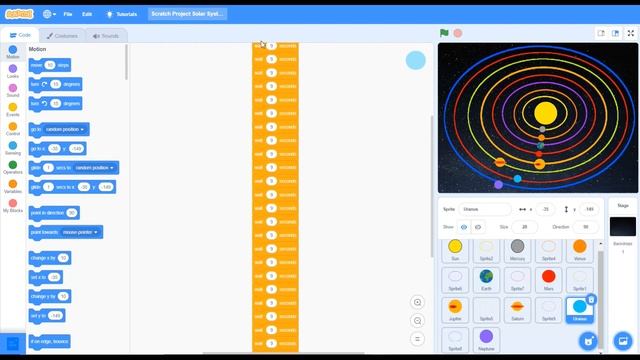The image size is (640, 360).
Task: Select the Sound block category
Action: tap(13, 90)
